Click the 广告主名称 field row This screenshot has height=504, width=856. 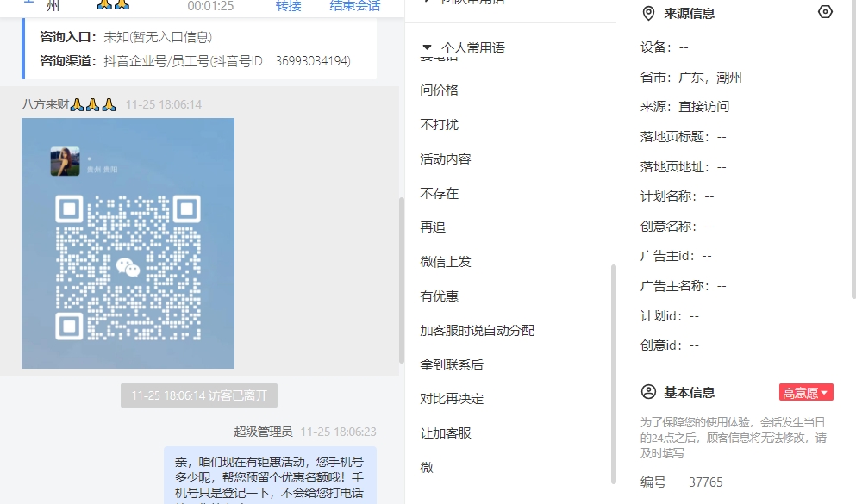684,286
